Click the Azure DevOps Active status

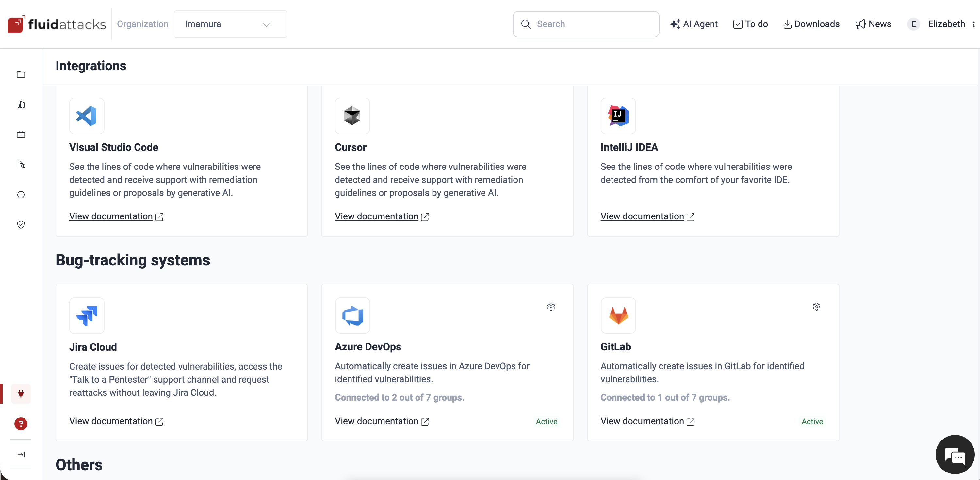546,422
